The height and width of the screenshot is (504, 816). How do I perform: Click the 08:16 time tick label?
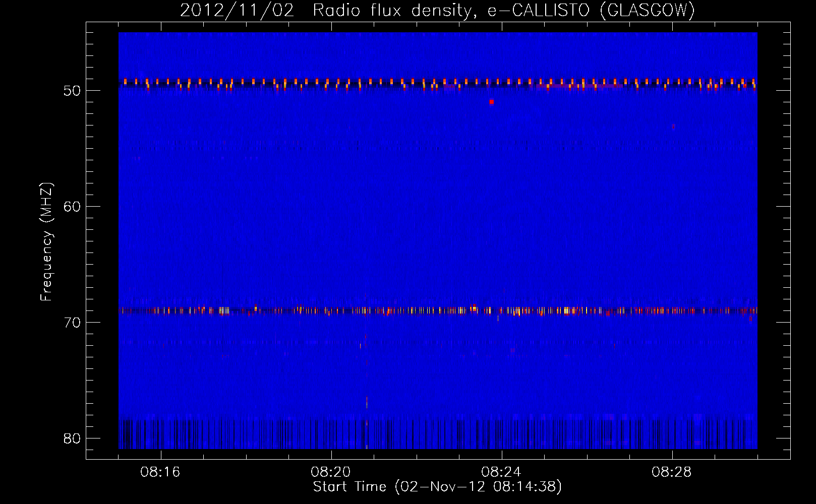click(160, 472)
